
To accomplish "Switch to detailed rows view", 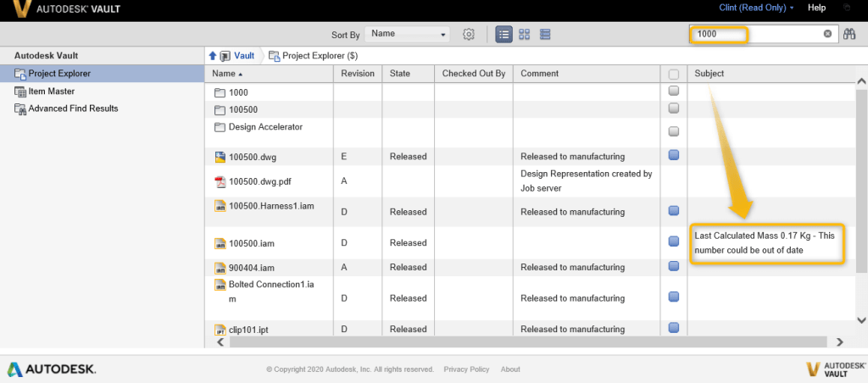I will click(545, 35).
